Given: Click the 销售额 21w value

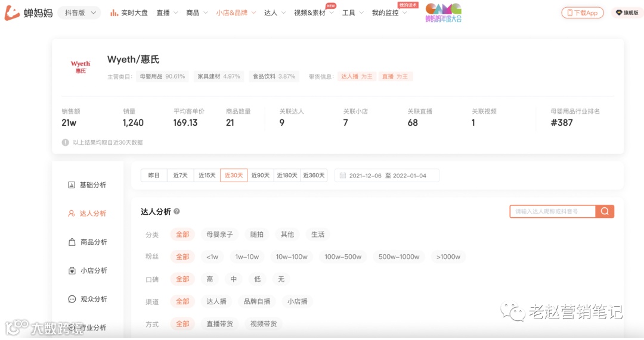Looking at the screenshot, I should pos(69,123).
